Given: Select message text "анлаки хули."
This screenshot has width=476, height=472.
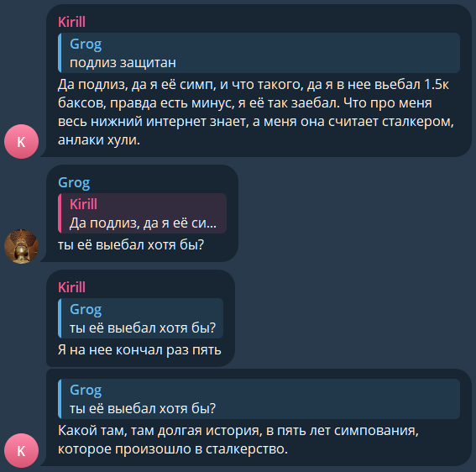Looking at the screenshot, I should coord(99,139).
